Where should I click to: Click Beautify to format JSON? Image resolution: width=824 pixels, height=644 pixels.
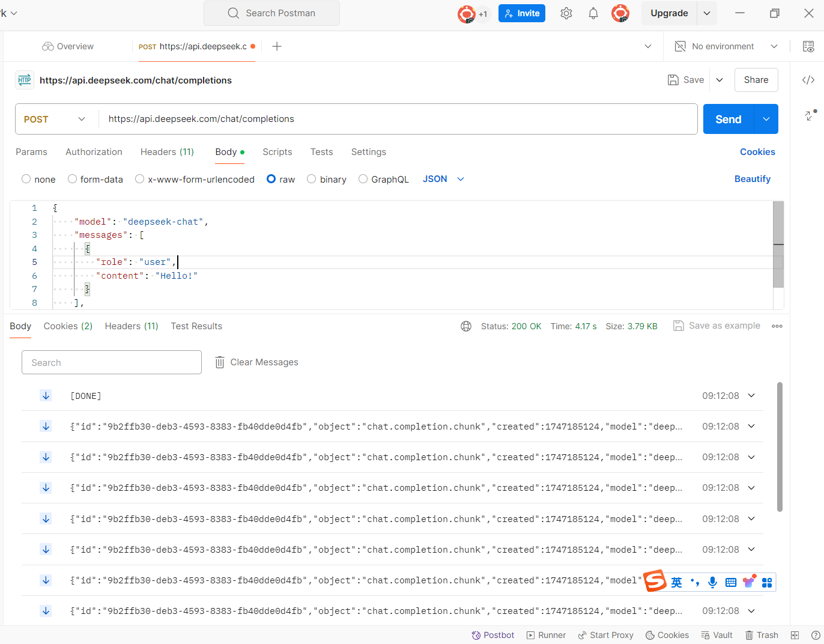pyautogui.click(x=753, y=179)
